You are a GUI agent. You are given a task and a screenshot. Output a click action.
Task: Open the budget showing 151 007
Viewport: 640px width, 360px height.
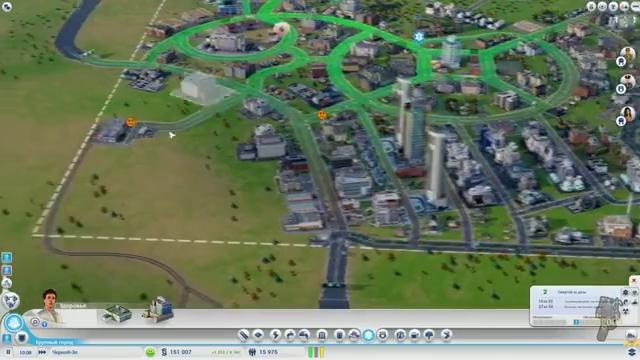177,352
